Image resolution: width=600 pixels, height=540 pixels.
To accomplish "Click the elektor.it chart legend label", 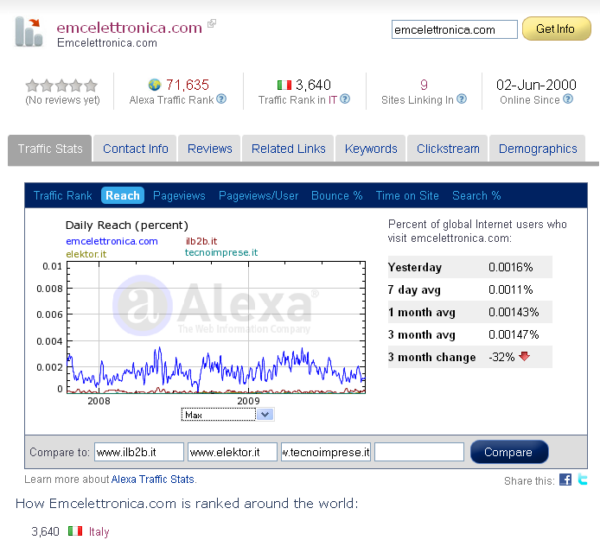I will click(86, 254).
